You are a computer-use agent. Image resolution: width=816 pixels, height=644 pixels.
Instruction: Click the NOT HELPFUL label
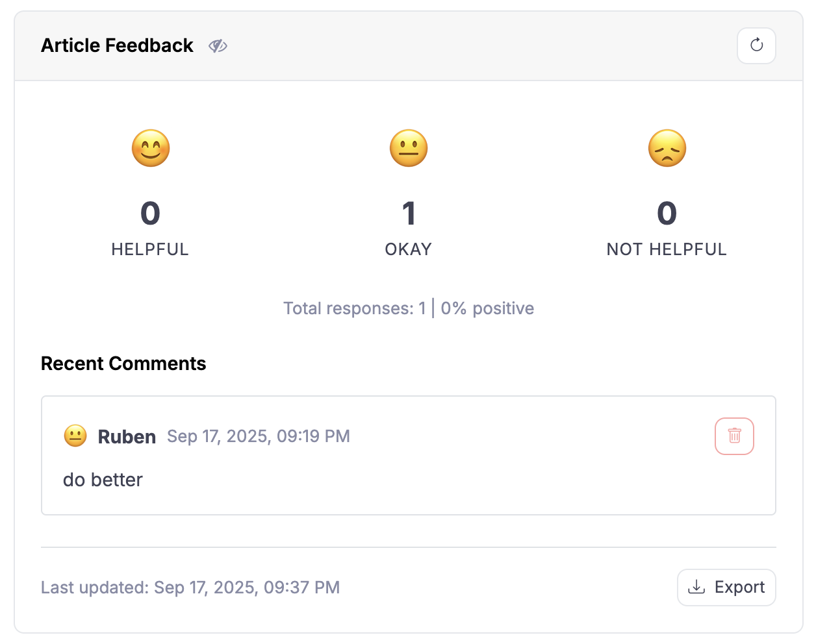[667, 249]
